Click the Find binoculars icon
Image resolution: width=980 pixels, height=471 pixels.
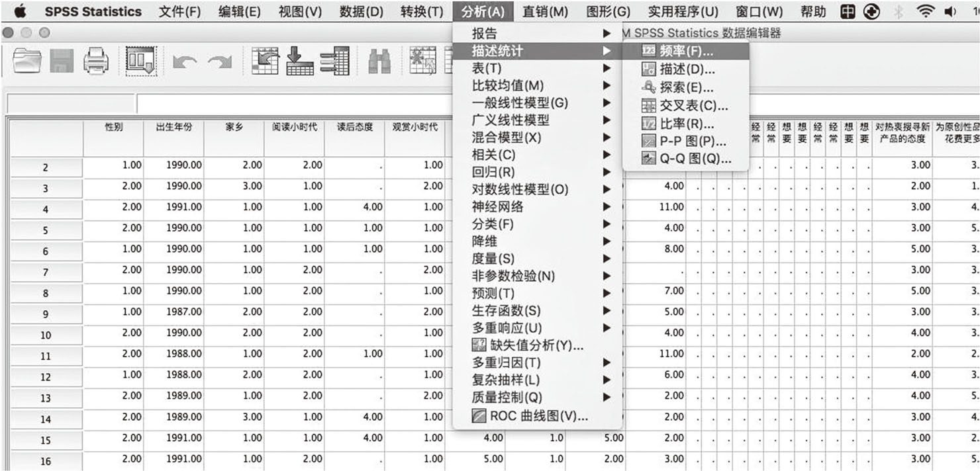point(379,62)
